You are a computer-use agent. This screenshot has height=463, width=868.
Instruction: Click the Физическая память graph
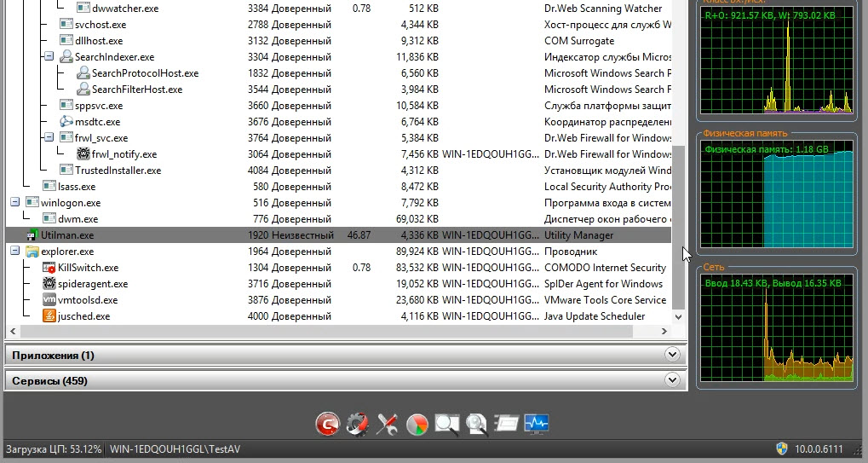pos(777,194)
